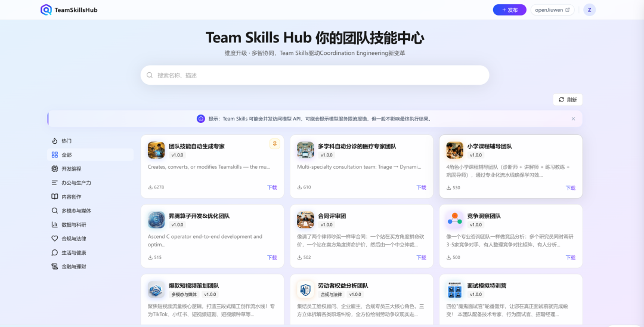The width and height of the screenshot is (644, 327).
Task: Open the 面试模拟特训营 card title
Action: [x=487, y=286]
